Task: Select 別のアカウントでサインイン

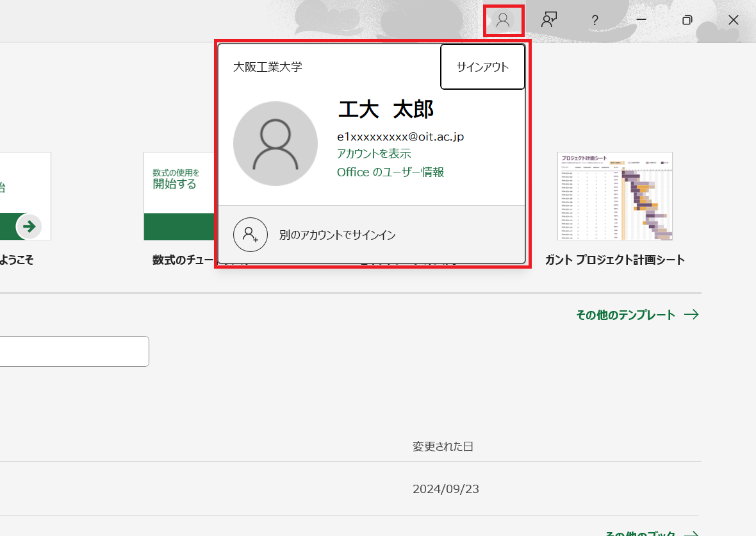Action: click(x=337, y=235)
